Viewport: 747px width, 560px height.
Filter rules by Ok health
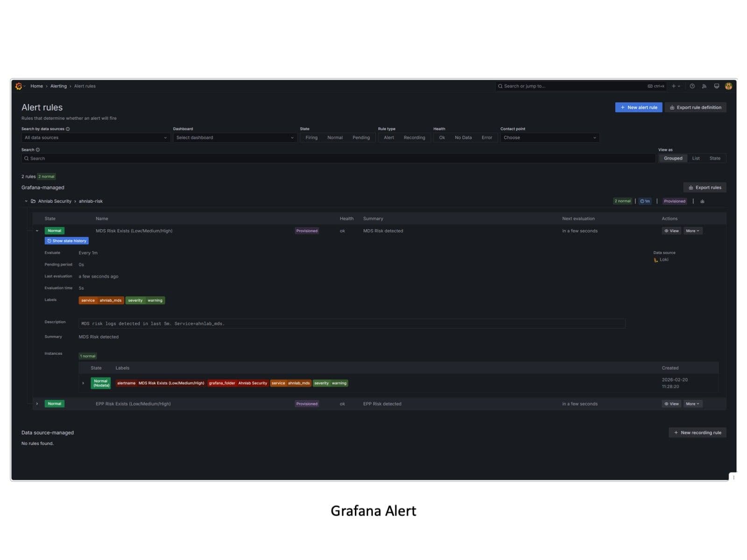point(442,138)
